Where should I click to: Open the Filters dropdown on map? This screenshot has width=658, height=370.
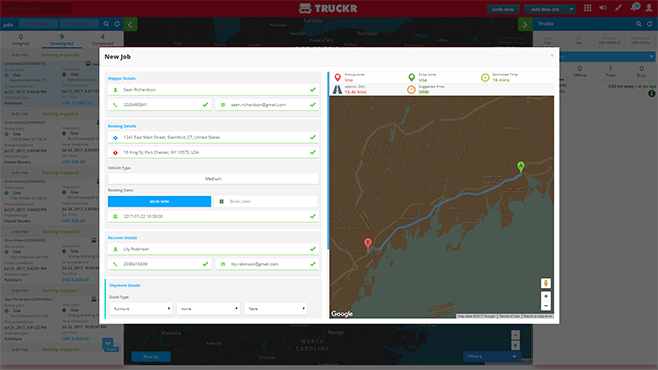tap(492, 356)
